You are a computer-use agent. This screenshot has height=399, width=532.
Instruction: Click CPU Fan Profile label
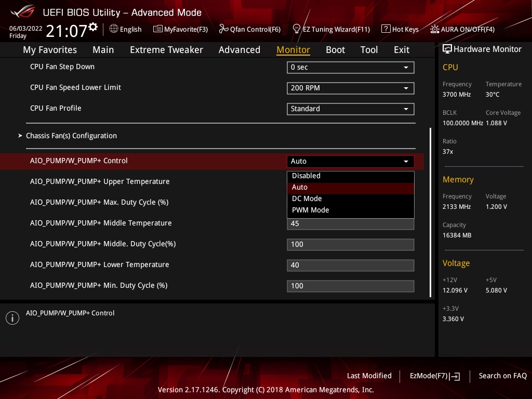(x=56, y=108)
